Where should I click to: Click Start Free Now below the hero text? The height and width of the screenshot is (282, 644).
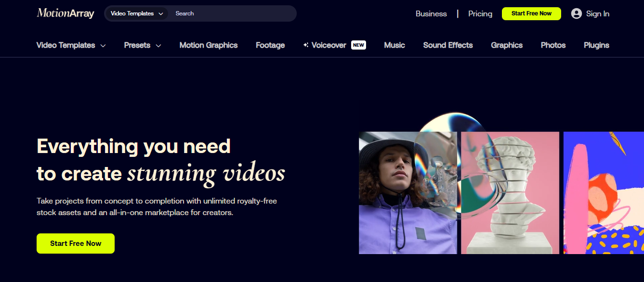pyautogui.click(x=75, y=244)
